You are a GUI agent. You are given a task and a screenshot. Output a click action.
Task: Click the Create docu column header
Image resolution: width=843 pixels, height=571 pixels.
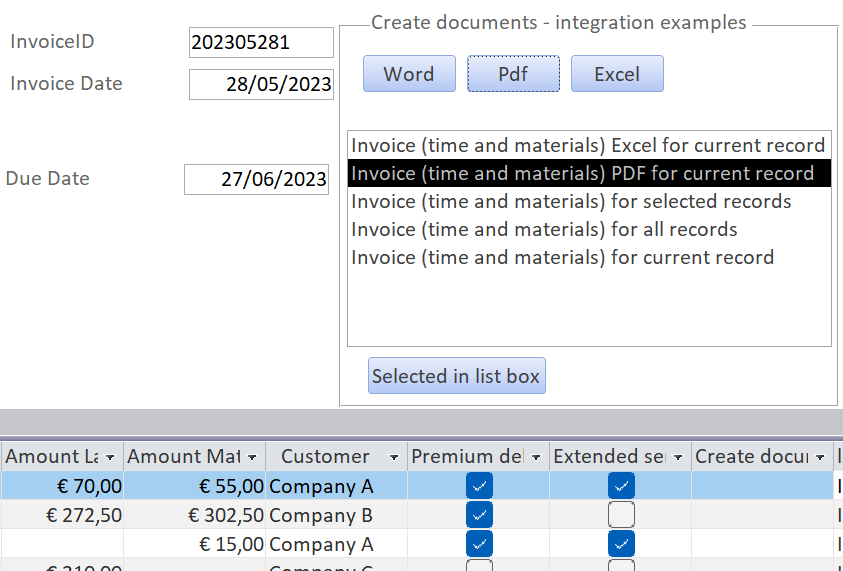tap(762, 456)
